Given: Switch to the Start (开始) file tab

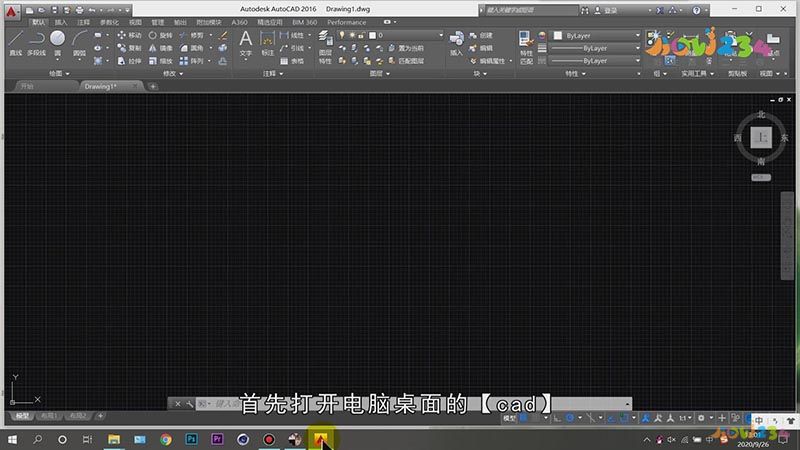Looking at the screenshot, I should (x=27, y=86).
